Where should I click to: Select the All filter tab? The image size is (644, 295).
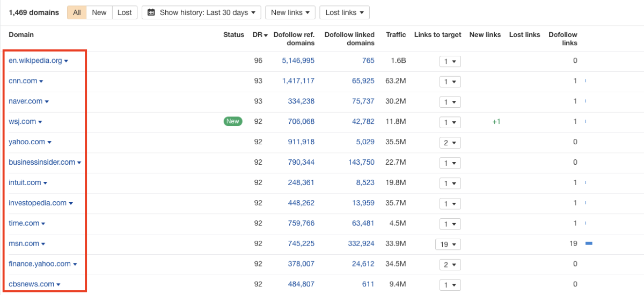click(77, 12)
